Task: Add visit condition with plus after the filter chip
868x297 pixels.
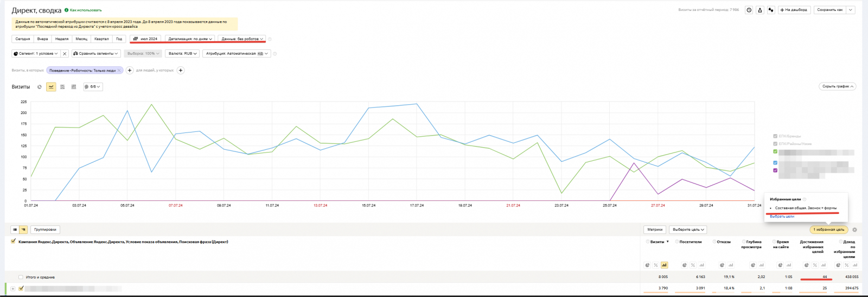Action: click(x=130, y=71)
